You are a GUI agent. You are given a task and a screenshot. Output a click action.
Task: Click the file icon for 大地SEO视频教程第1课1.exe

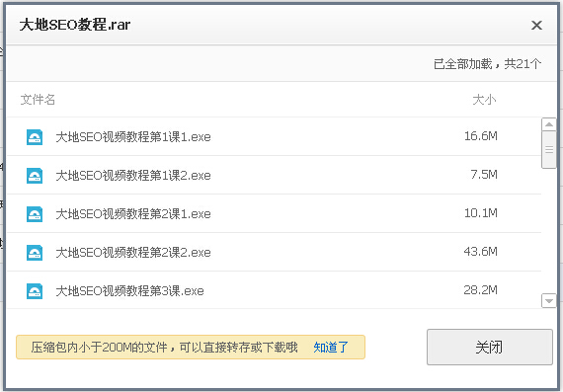click(35, 137)
